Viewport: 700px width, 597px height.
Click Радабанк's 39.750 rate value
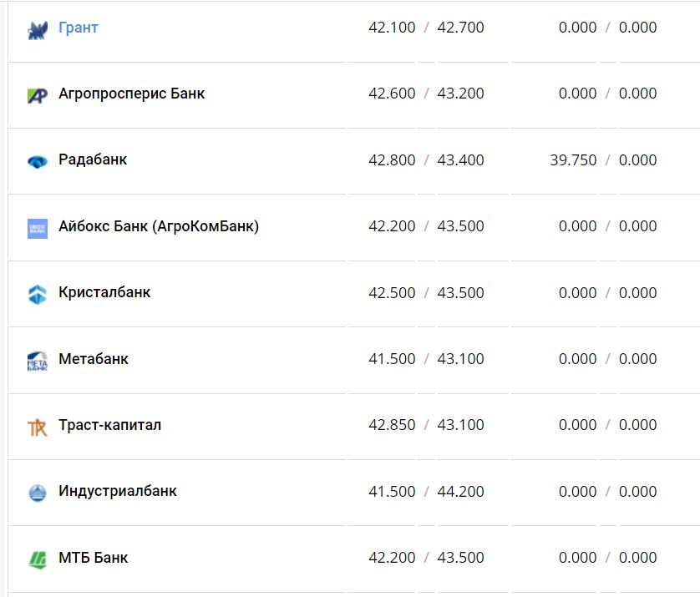point(573,160)
